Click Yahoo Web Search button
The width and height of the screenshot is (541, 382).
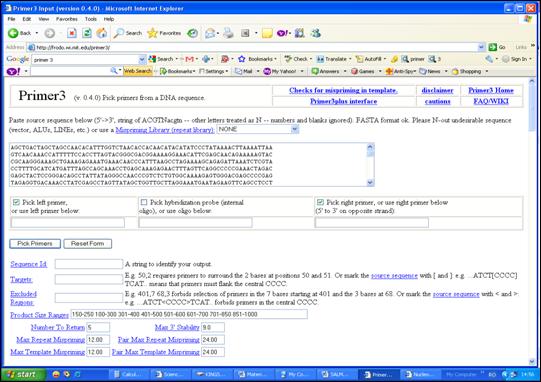(138, 71)
